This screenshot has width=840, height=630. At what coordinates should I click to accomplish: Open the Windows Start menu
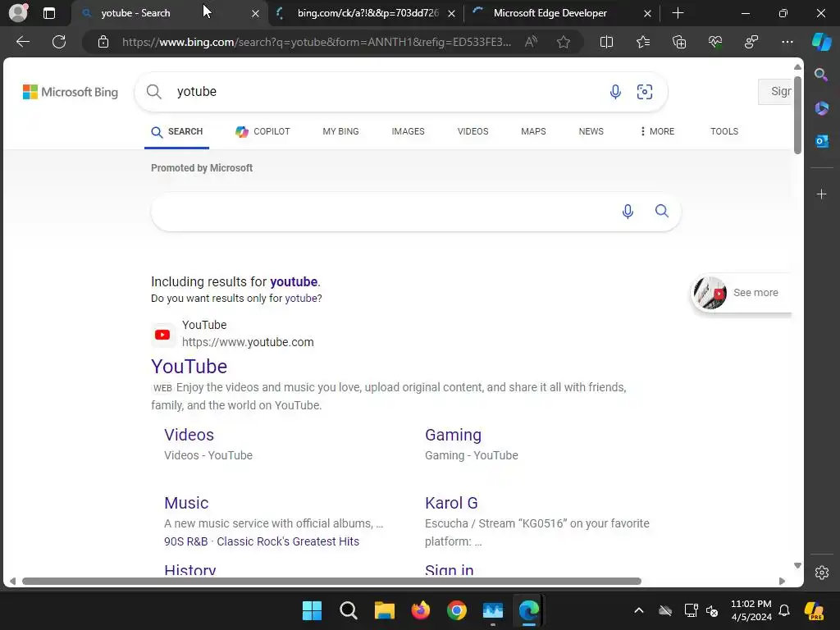(312, 610)
